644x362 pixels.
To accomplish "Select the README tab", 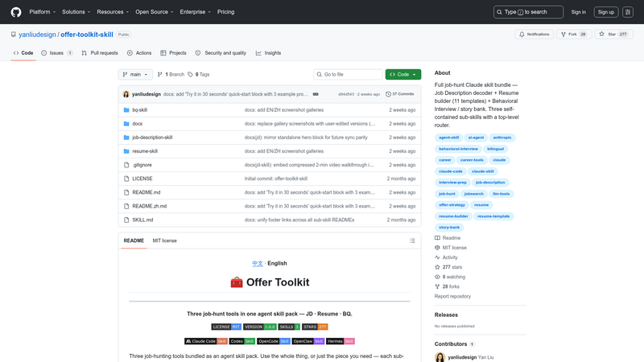I will [134, 241].
